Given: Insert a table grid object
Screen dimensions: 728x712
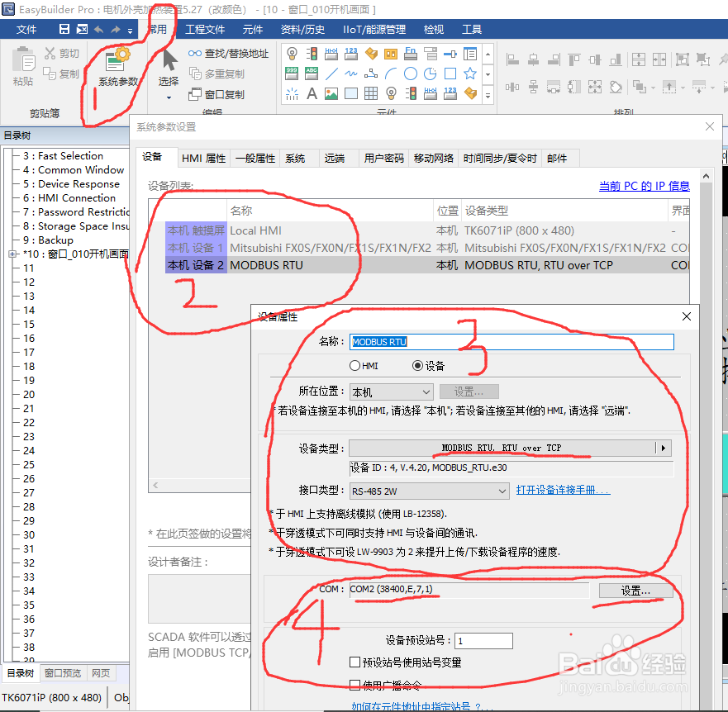Looking at the screenshot, I should 371,93.
